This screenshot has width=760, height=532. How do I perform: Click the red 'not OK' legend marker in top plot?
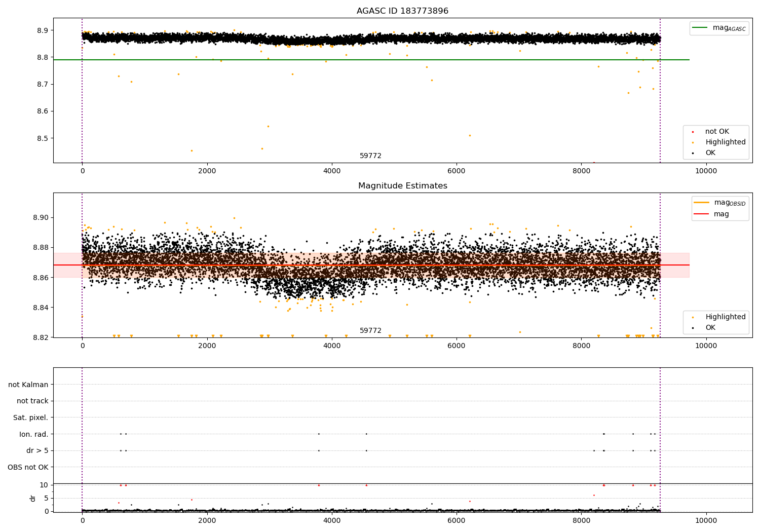click(693, 132)
